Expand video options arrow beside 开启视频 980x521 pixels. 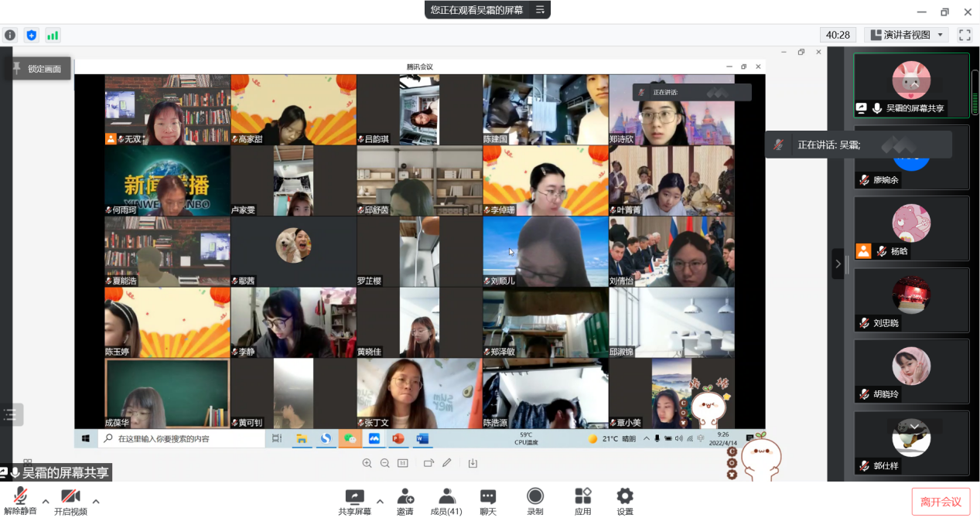coord(96,501)
